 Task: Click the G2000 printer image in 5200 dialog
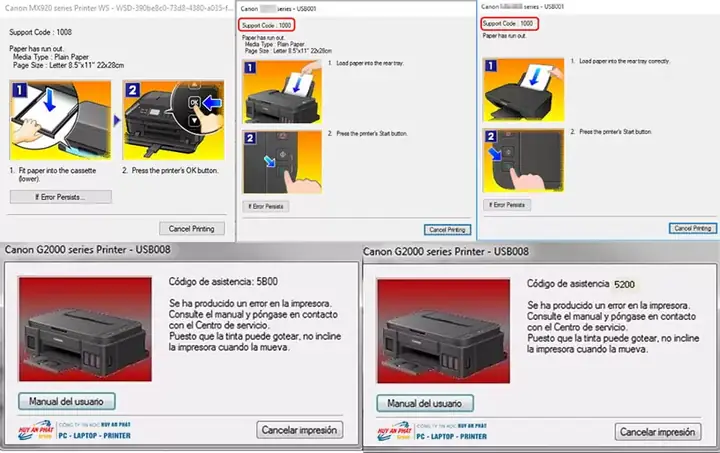[x=444, y=331]
